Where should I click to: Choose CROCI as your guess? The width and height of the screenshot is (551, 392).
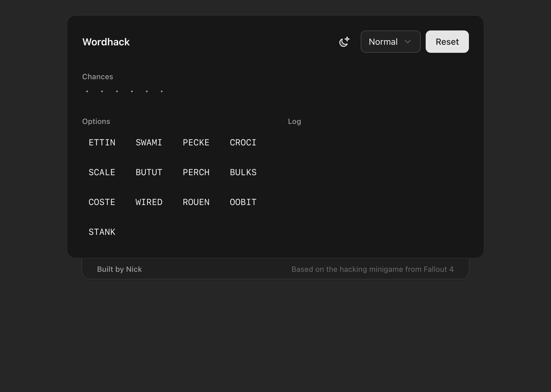(x=243, y=143)
